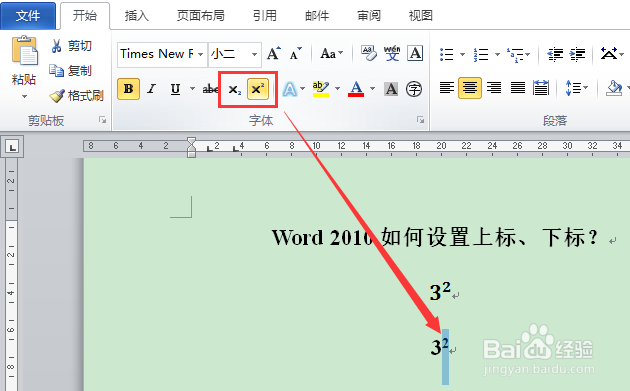This screenshot has height=391, width=630.
Task: Toggle Superscript x² button
Action: click(258, 89)
